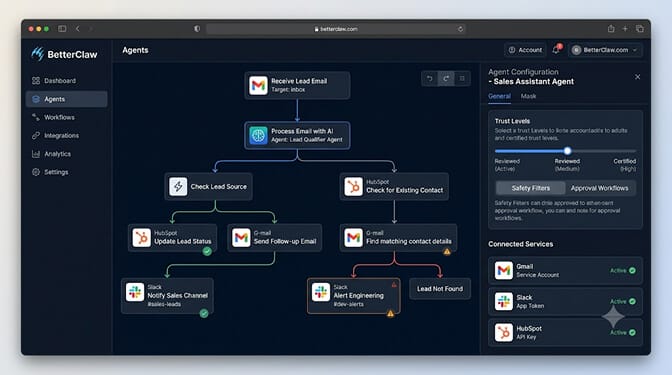Viewport: 672px width, 375px height.
Task: Click the #sales-leads channel text
Action: (x=164, y=304)
